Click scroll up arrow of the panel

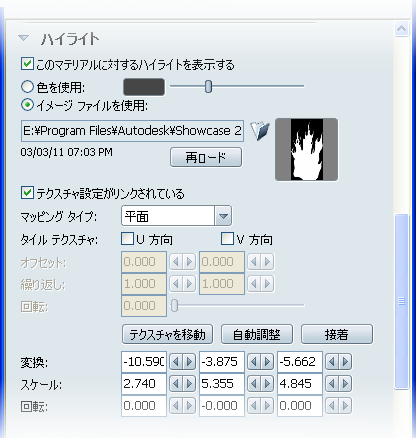tap(401, 29)
